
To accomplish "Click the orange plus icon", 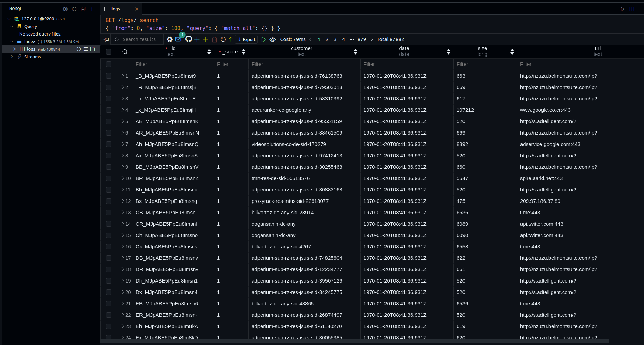I will [x=206, y=39].
